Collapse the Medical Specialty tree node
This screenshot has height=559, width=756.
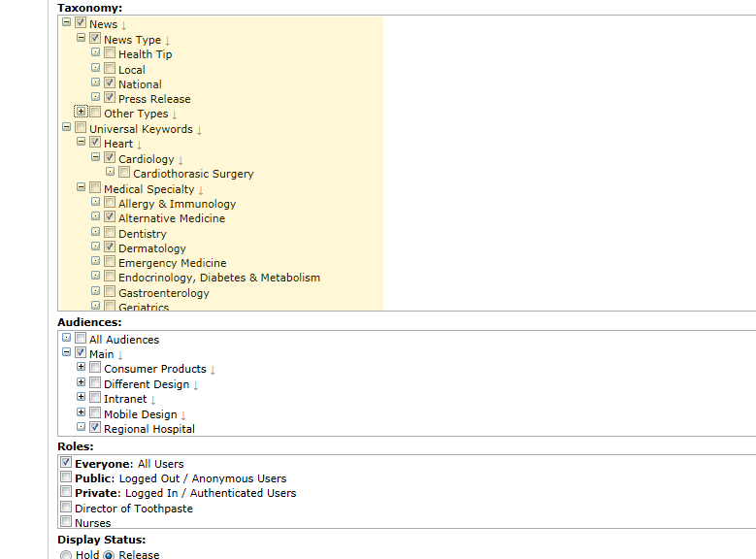pyautogui.click(x=82, y=188)
